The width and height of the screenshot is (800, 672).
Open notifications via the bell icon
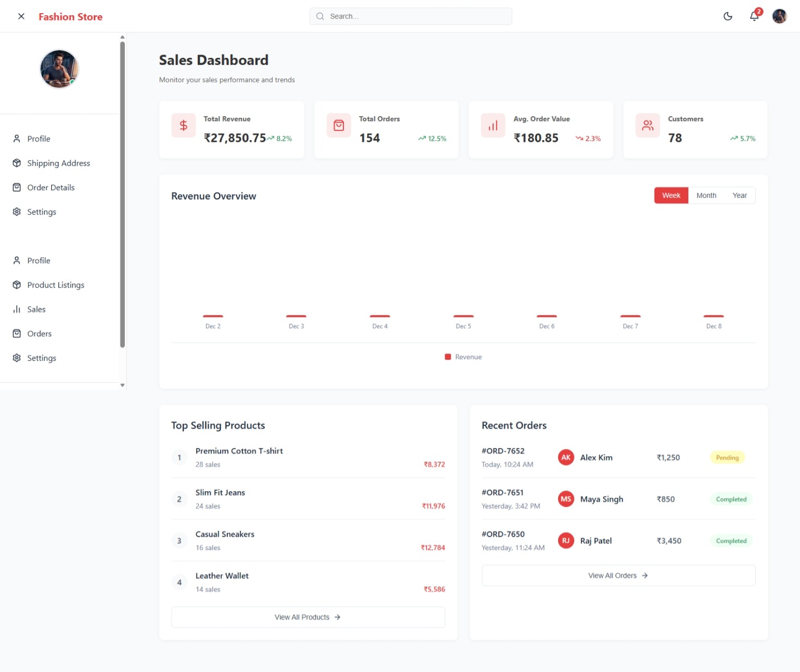click(x=754, y=16)
